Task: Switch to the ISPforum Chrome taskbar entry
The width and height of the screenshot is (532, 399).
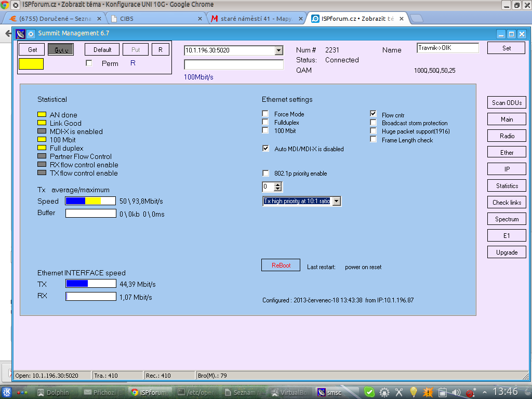Action: pyautogui.click(x=149, y=393)
